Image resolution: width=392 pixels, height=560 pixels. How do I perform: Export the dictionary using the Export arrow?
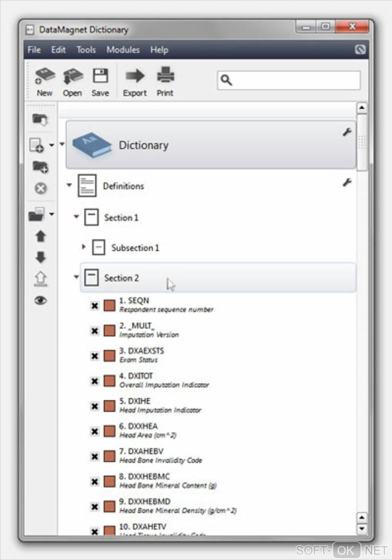tap(135, 76)
